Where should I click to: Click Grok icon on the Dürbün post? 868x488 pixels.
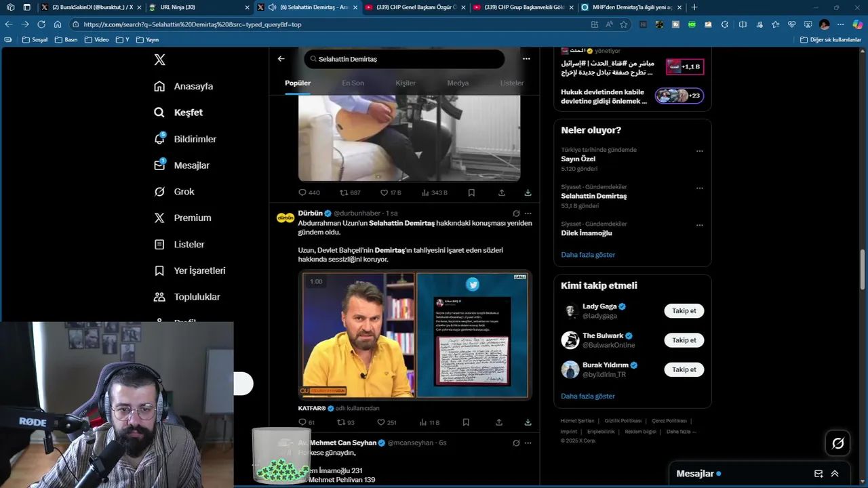(516, 213)
